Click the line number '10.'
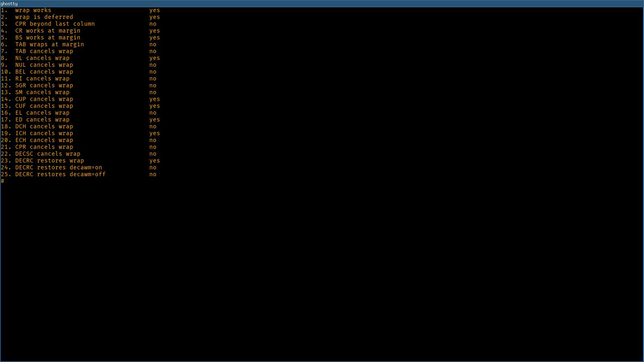The height and width of the screenshot is (362, 644). click(x=6, y=72)
